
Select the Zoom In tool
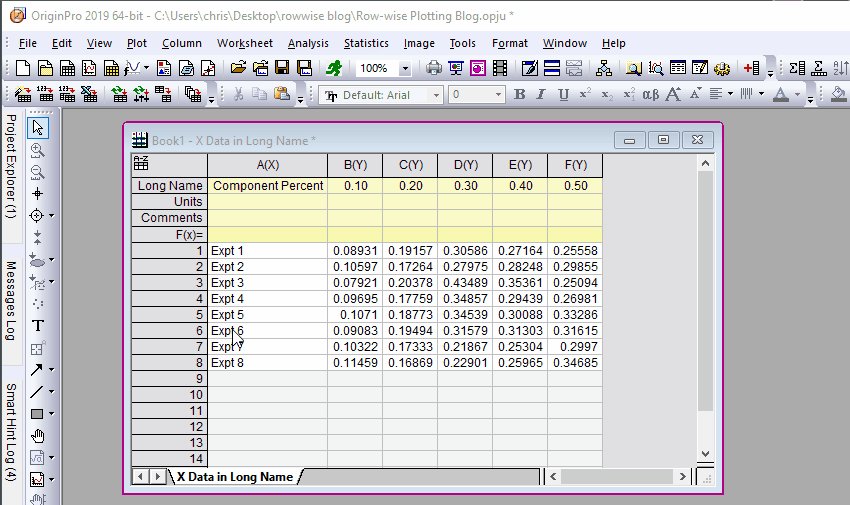[37, 150]
